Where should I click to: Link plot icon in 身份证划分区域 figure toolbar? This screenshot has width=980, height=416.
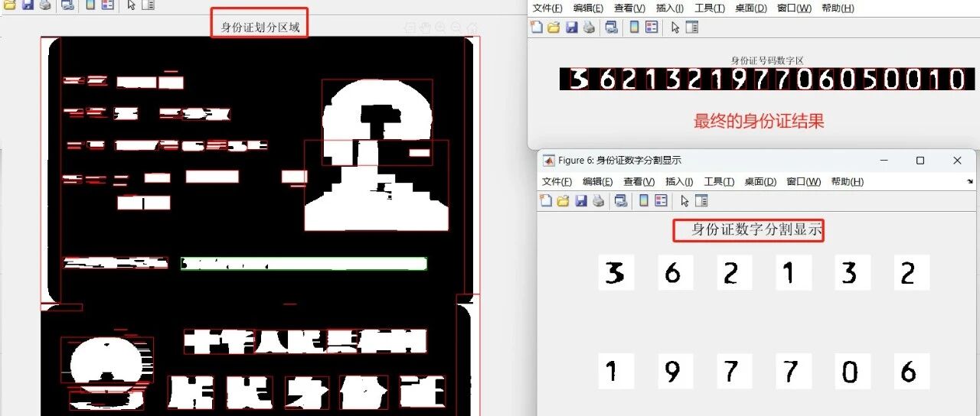click(x=67, y=5)
